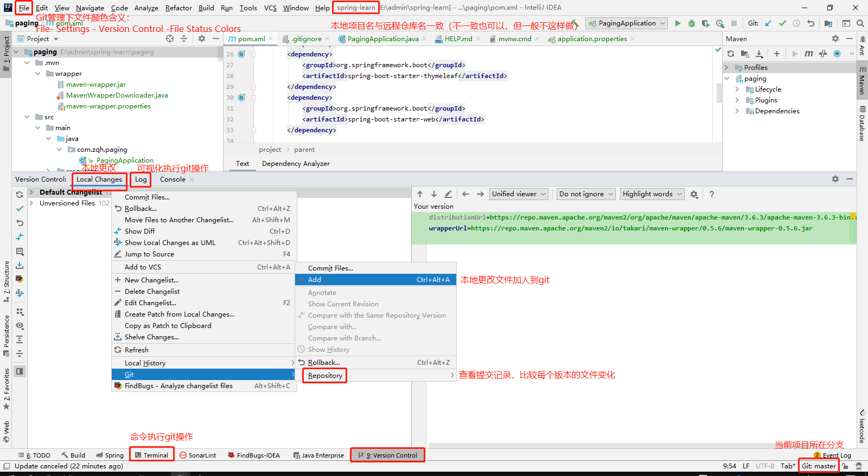Download Maven sources icon
This screenshot has height=476, width=868.
tap(759, 54)
